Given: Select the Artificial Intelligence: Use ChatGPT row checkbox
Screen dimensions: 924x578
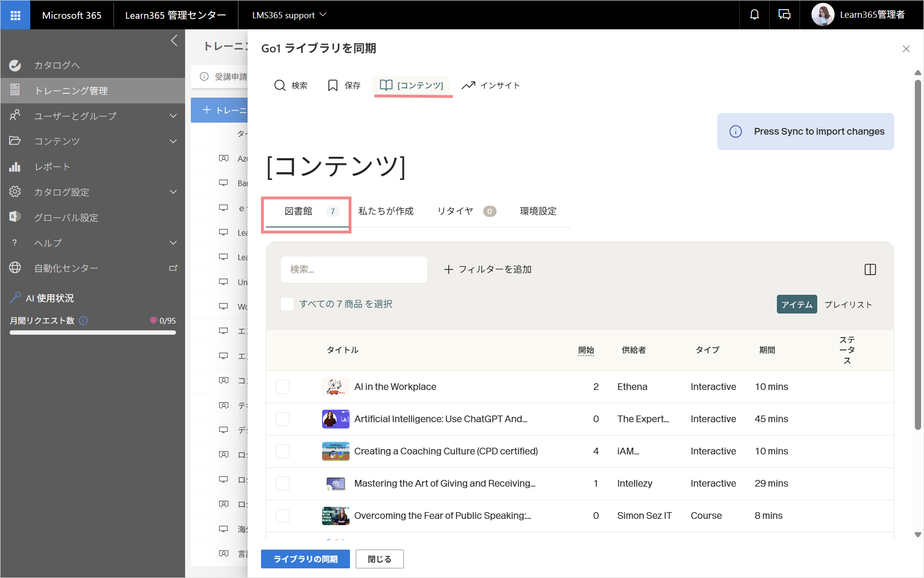Looking at the screenshot, I should coord(283,419).
